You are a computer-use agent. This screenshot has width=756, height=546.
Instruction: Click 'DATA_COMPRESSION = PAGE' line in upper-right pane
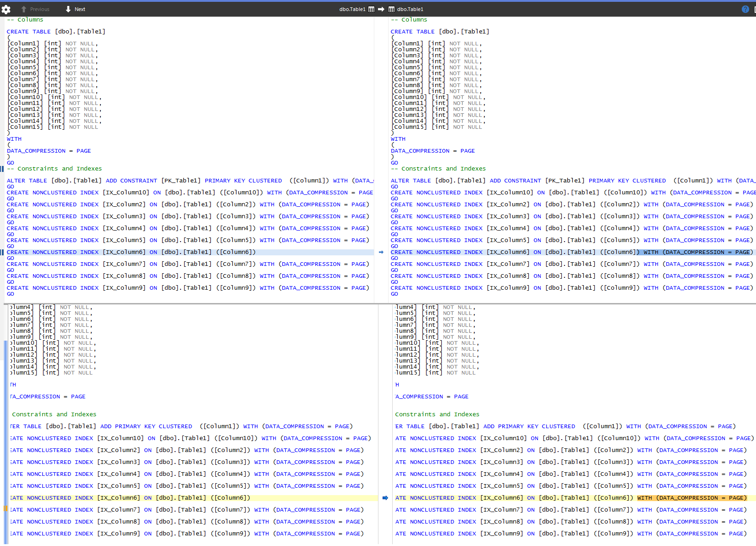point(433,151)
